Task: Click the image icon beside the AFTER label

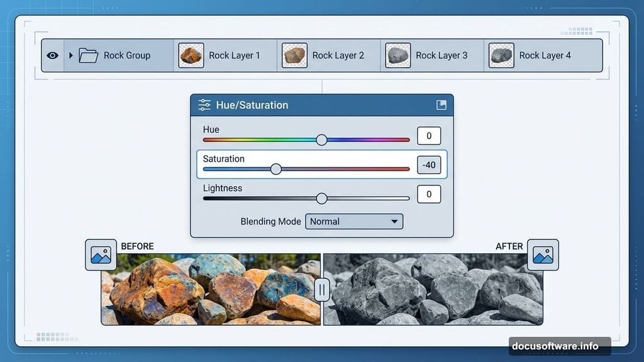Action: pyautogui.click(x=543, y=255)
